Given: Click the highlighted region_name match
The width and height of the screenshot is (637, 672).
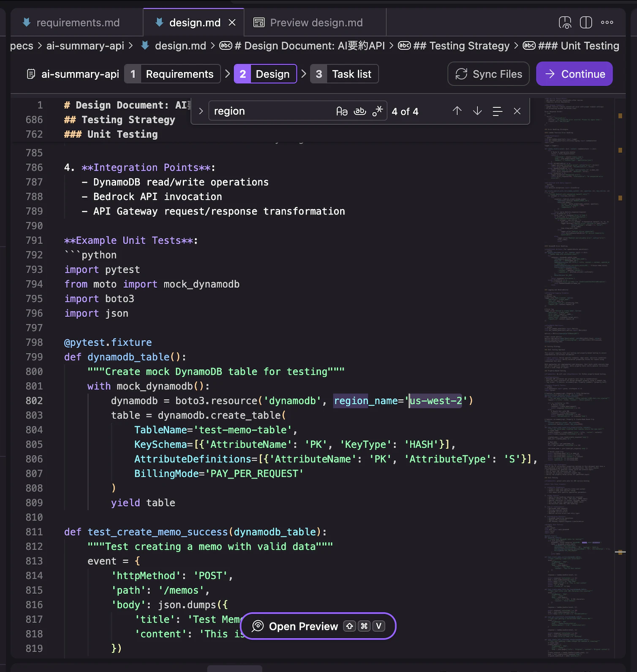Looking at the screenshot, I should (351, 401).
